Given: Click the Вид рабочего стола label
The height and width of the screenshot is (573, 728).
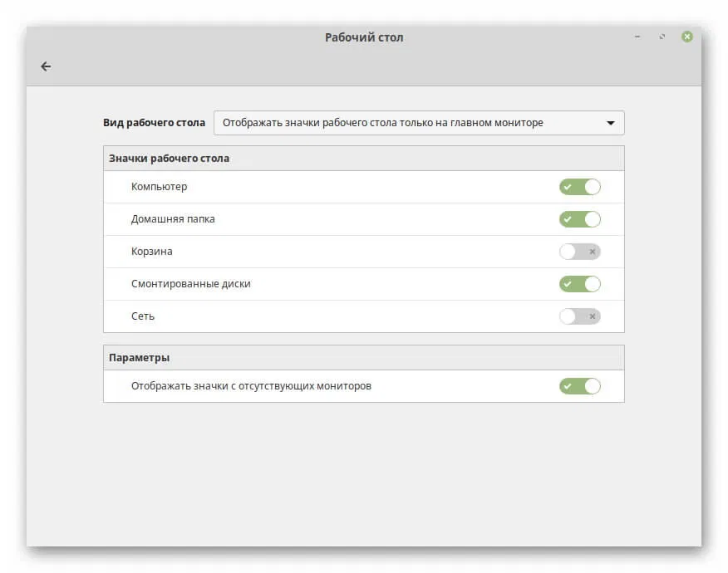Looking at the screenshot, I should point(154,122).
